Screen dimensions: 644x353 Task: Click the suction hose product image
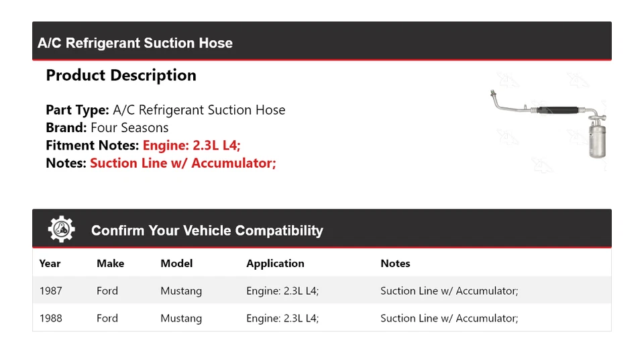[549, 121]
